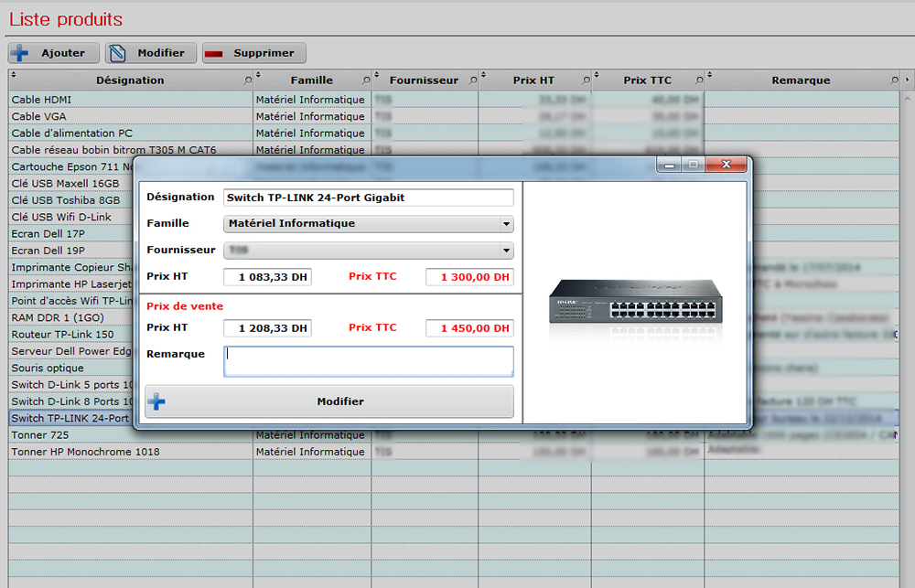The height and width of the screenshot is (588, 915).
Task: Click the purchase Prix TTC field 1 300,00 DH
Action: click(469, 277)
